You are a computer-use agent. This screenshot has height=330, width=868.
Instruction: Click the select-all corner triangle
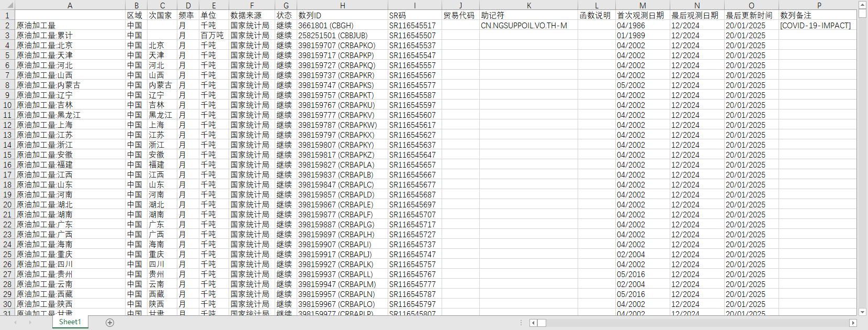pyautogui.click(x=7, y=5)
